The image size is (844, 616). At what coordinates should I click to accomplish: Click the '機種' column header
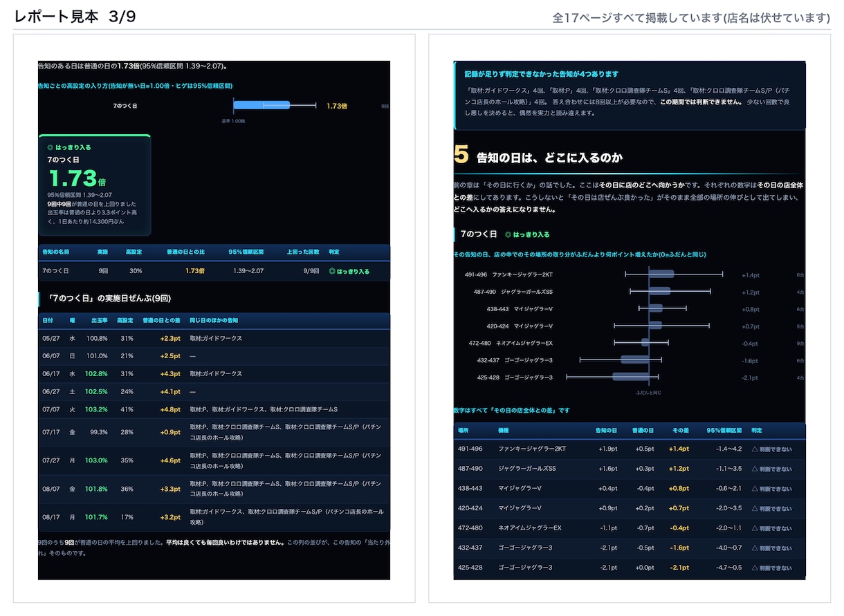[x=504, y=430]
